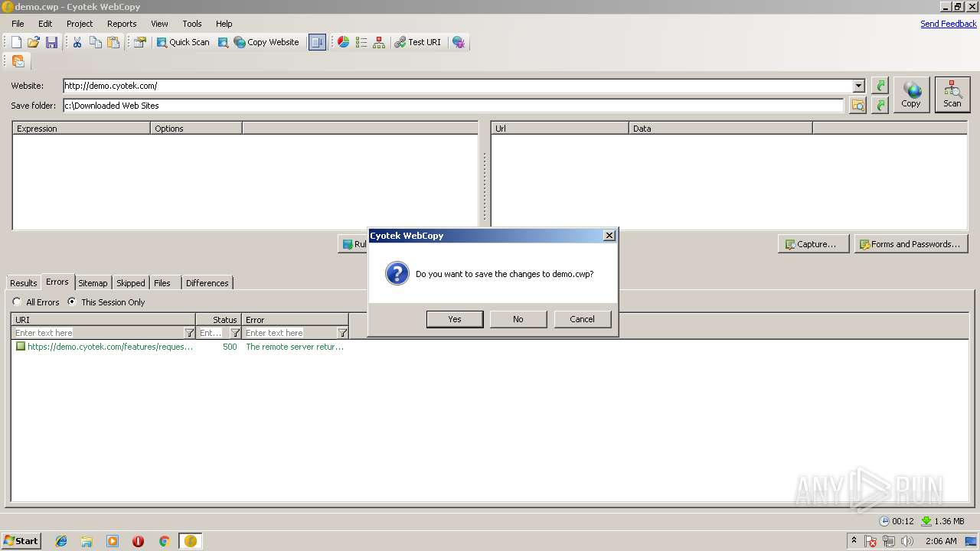Open Forms and Passwords... dialog
The width and height of the screenshot is (980, 551).
[x=911, y=244]
